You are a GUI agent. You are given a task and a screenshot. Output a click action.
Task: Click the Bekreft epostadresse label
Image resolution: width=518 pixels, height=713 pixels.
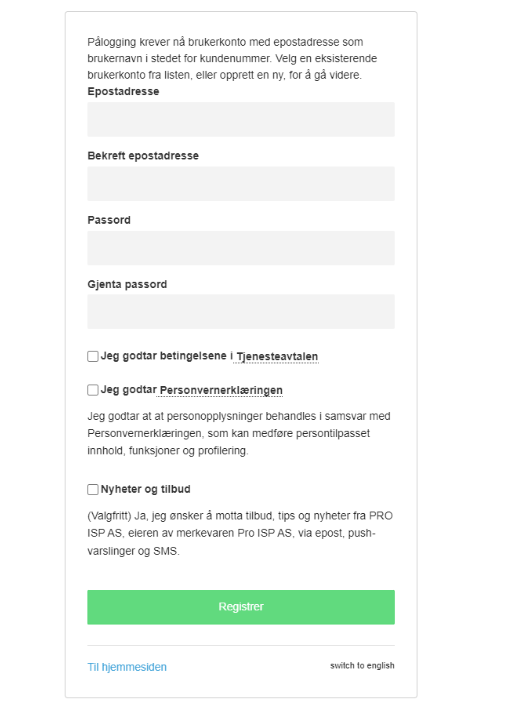(x=143, y=156)
